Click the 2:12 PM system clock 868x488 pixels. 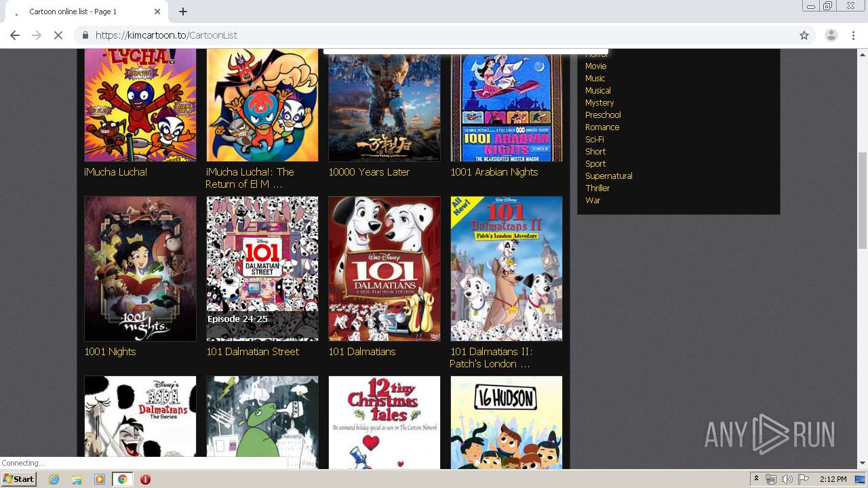(x=833, y=479)
